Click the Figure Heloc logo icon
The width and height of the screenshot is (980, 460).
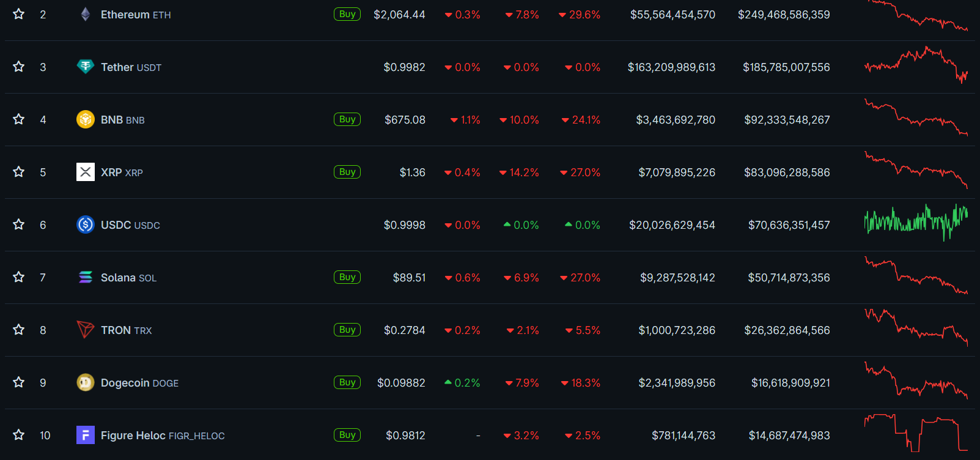(86, 435)
